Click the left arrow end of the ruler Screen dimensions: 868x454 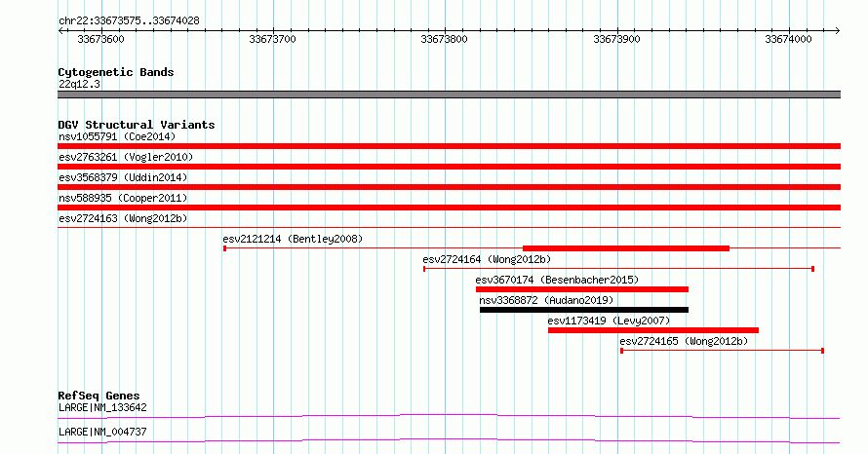tap(60, 30)
